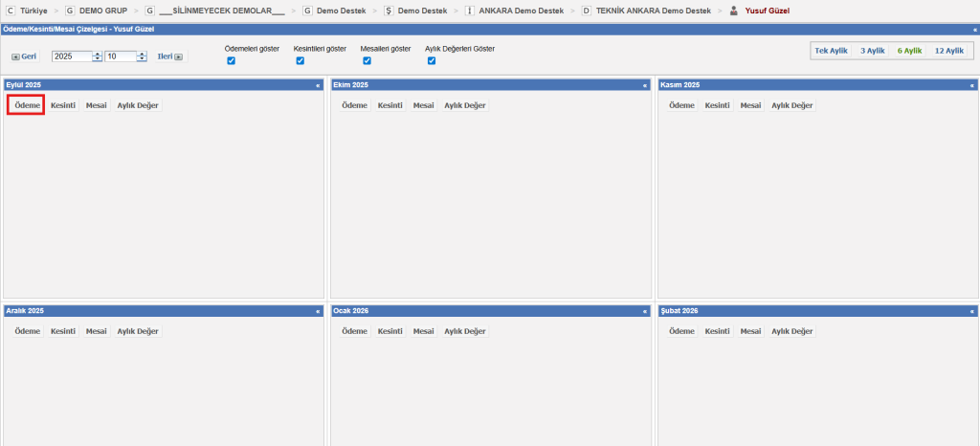Collapse the Eylül 2025 panel
Viewport: 980px width, 446px height.
coord(318,85)
